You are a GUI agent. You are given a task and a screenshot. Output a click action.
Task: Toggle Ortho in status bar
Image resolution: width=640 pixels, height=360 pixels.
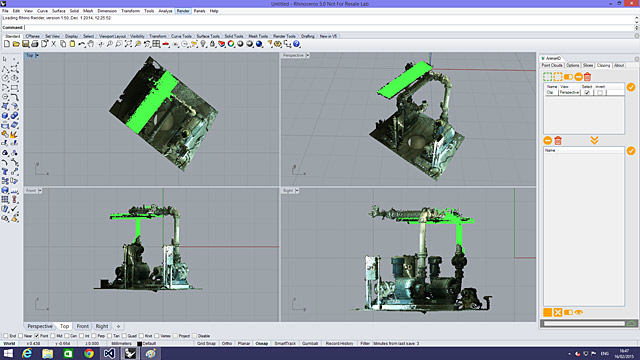(x=227, y=344)
